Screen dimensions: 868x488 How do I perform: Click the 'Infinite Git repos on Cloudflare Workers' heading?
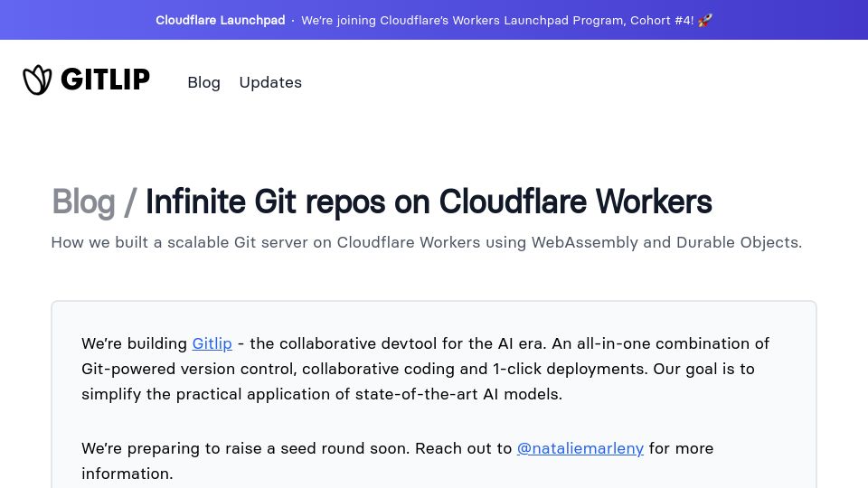click(429, 202)
